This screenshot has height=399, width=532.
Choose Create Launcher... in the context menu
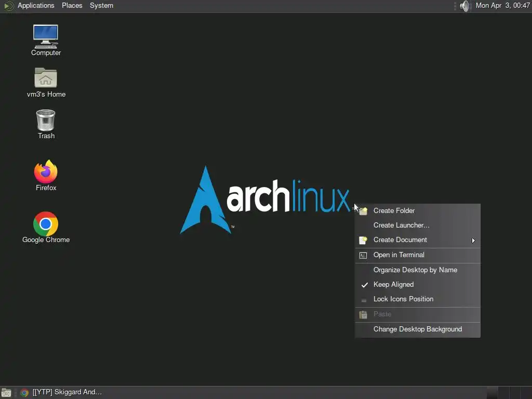point(418,225)
